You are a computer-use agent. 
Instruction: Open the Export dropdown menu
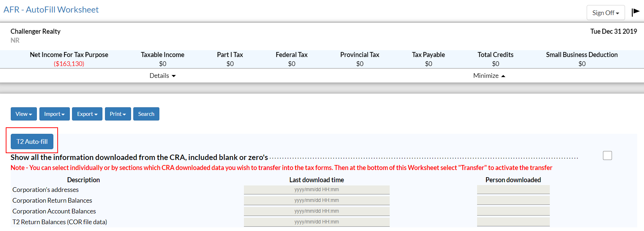87,114
